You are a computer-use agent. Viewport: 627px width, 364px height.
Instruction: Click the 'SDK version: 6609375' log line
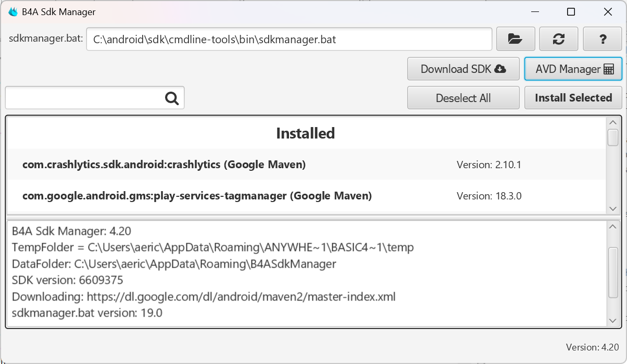click(x=68, y=281)
